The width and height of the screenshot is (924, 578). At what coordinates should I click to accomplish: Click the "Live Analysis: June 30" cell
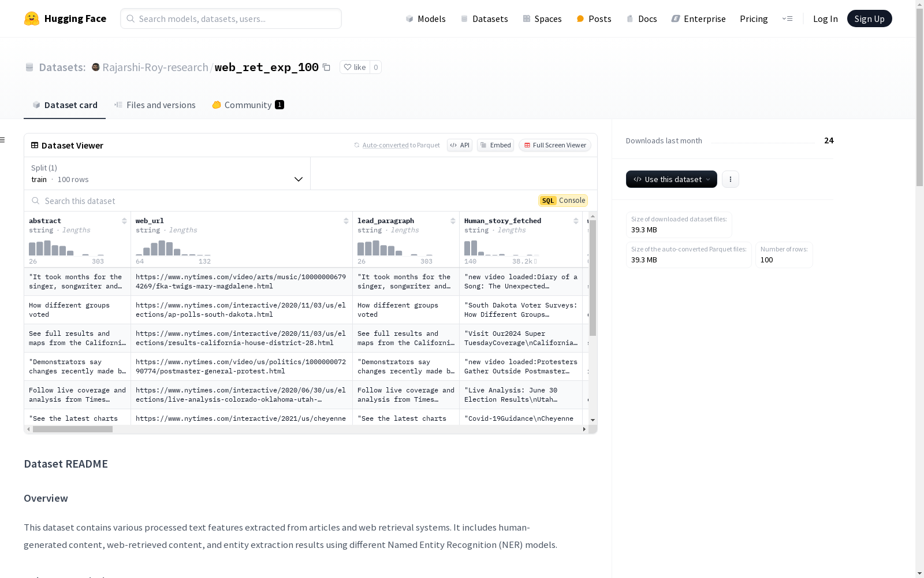[521, 395]
